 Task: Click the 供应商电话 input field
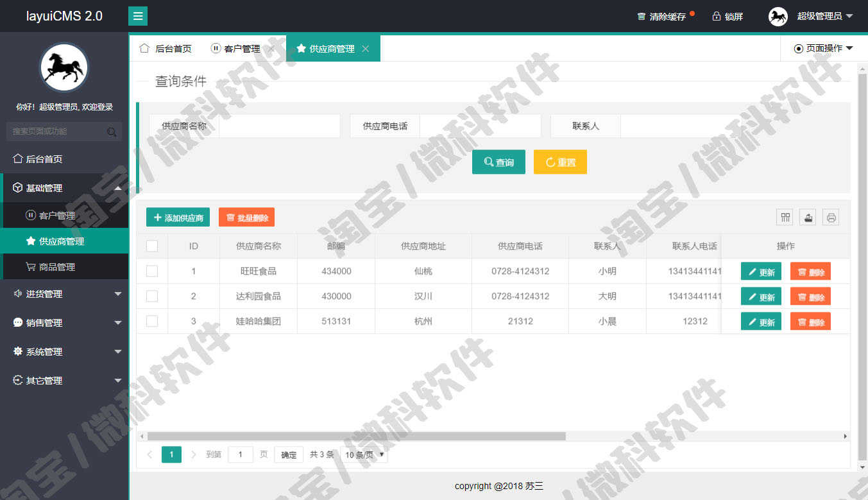point(480,126)
